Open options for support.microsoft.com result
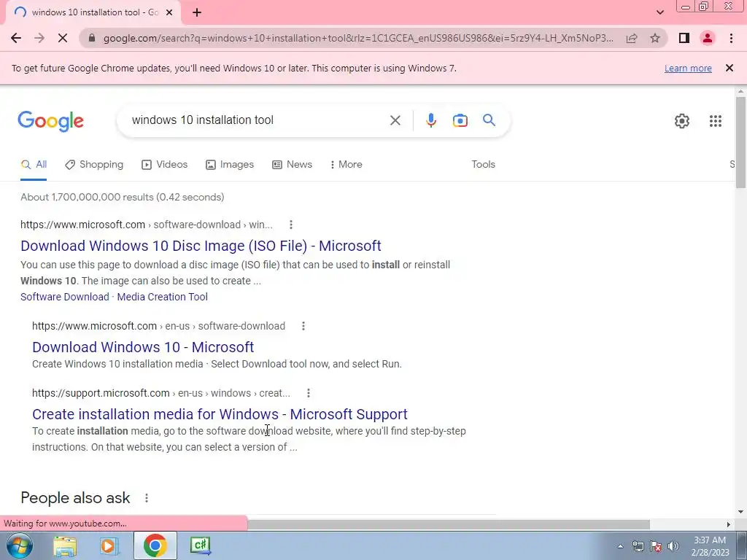This screenshot has width=747, height=560. click(309, 393)
